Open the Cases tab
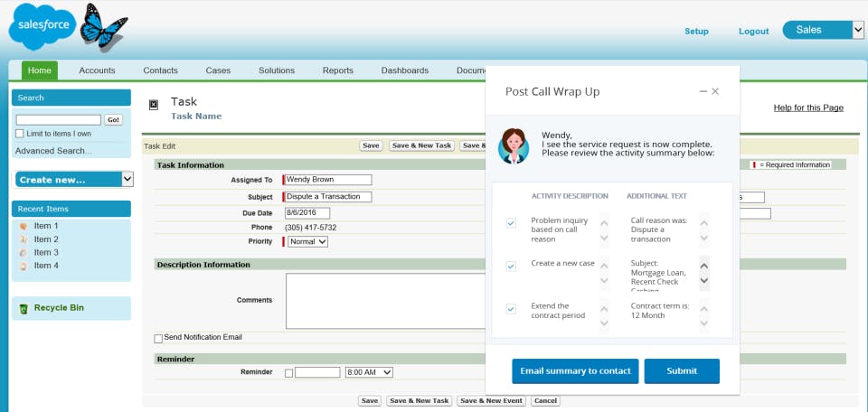The width and height of the screenshot is (868, 412). [x=218, y=70]
